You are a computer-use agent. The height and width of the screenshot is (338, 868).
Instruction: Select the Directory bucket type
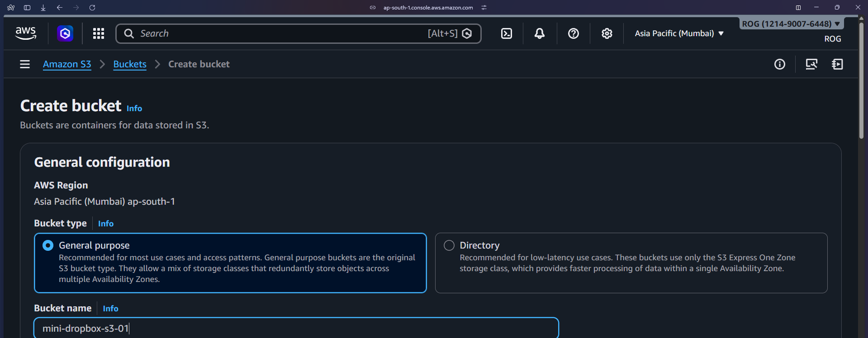449,245
